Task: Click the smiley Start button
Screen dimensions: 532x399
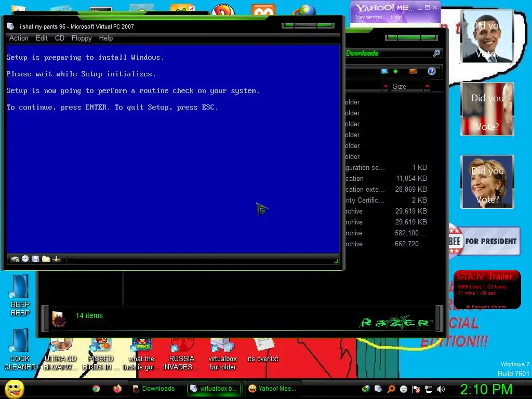Action: [x=14, y=389]
